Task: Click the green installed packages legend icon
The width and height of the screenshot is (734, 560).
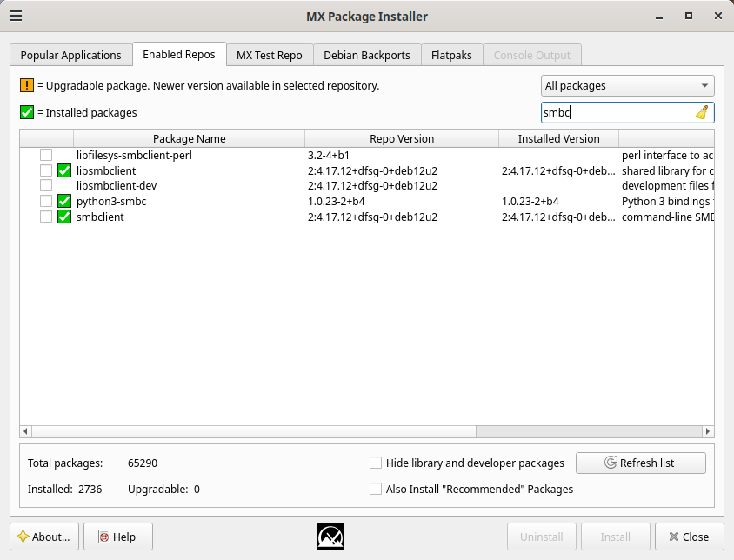Action: click(27, 112)
